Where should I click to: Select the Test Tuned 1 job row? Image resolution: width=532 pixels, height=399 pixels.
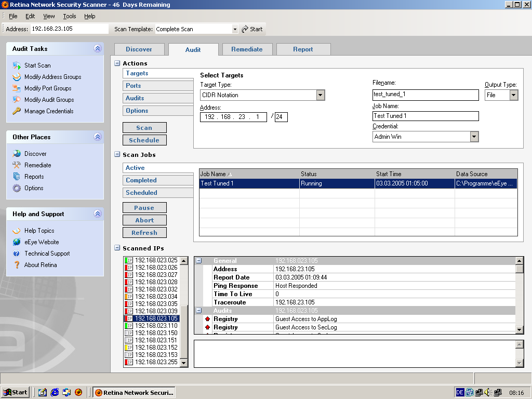pos(358,183)
